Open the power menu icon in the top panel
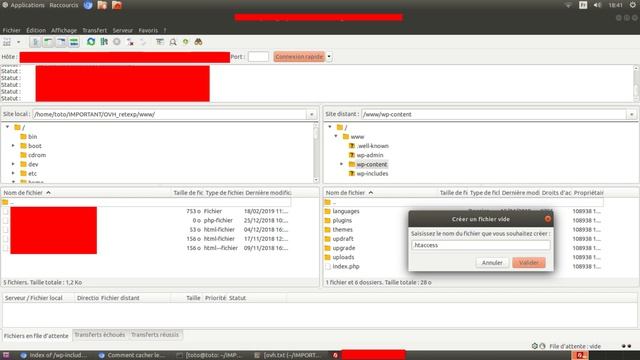Image resolution: width=640 pixels, height=360 pixels. click(633, 5)
